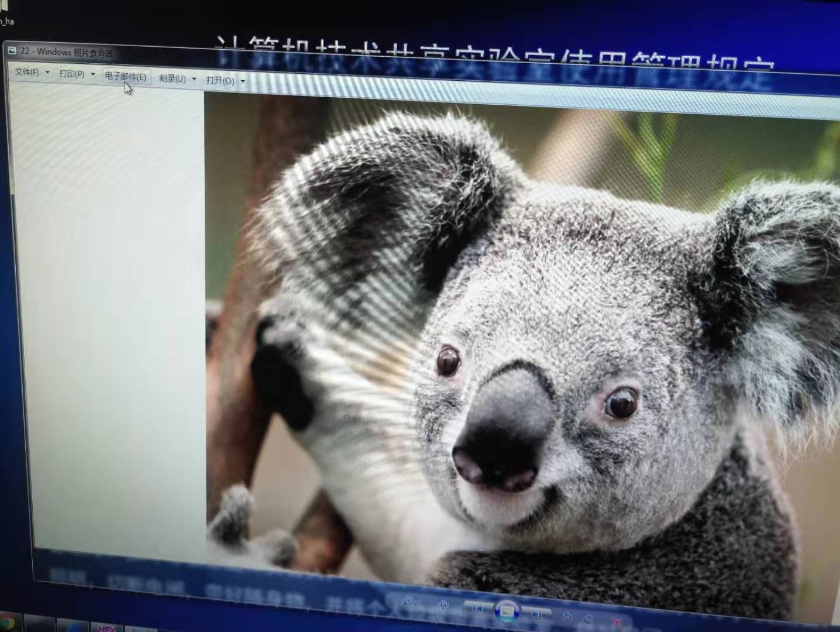The image size is (840, 632).
Task: Click the 电子邮件(E) button
Action: tap(125, 77)
